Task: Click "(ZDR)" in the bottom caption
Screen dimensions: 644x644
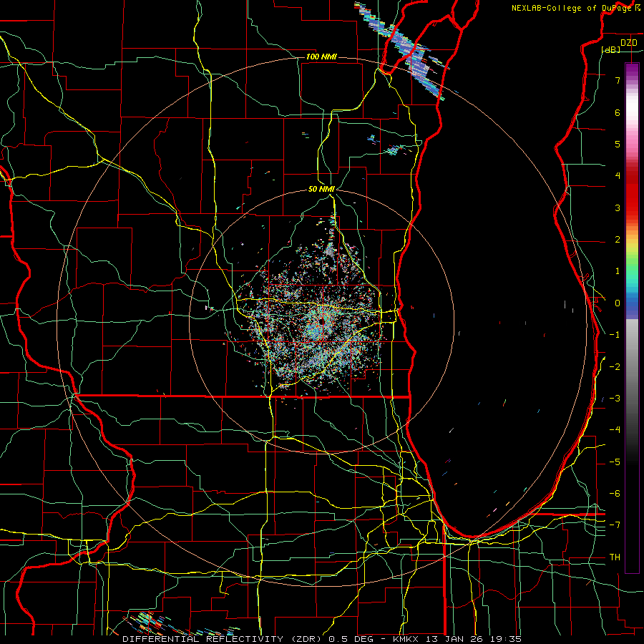Action: point(306,639)
